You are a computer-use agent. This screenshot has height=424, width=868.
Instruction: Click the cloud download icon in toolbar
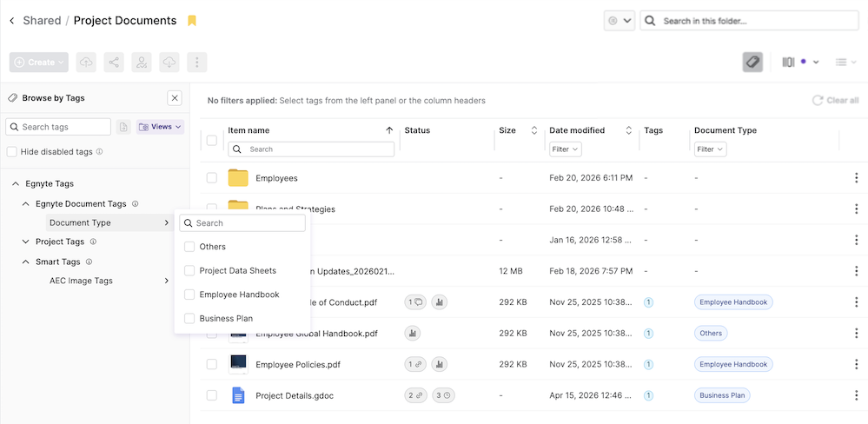pyautogui.click(x=169, y=63)
